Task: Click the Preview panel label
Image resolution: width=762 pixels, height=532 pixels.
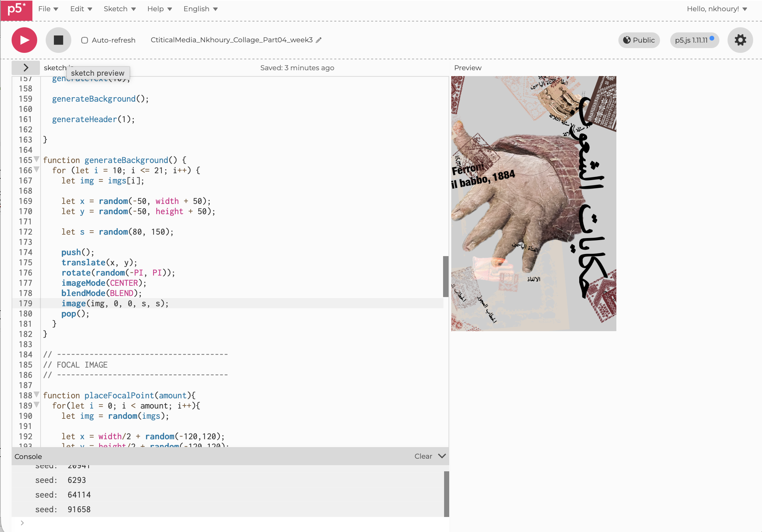Action: tap(468, 68)
